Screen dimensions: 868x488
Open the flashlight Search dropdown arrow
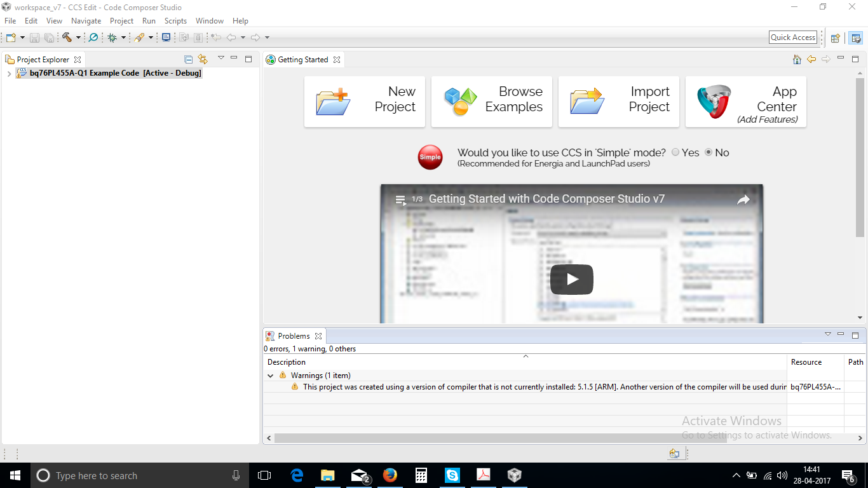tap(151, 37)
